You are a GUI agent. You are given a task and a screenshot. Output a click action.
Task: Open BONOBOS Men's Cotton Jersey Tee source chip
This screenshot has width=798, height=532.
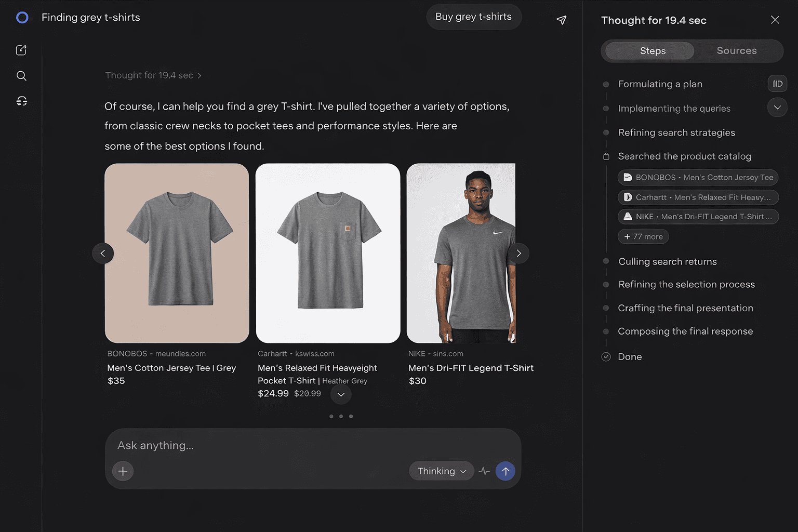point(698,177)
